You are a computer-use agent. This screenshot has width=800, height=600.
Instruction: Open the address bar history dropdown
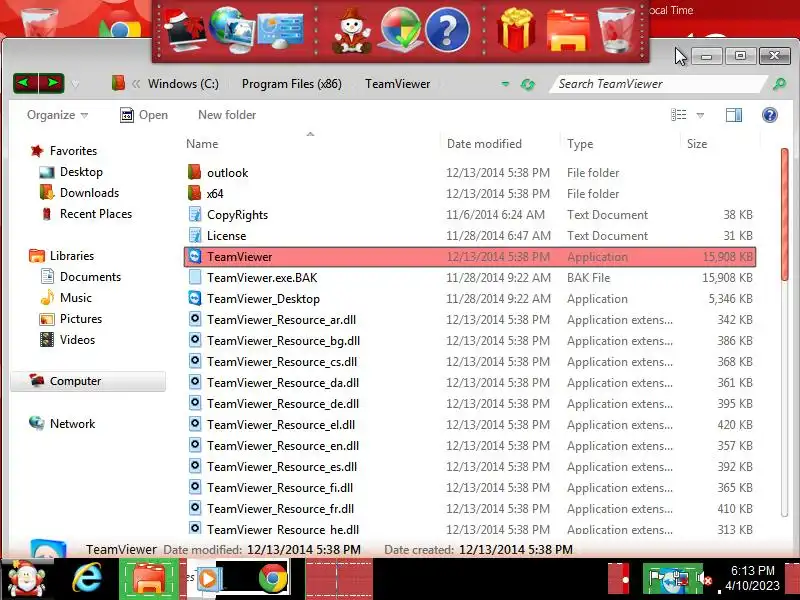click(x=505, y=84)
